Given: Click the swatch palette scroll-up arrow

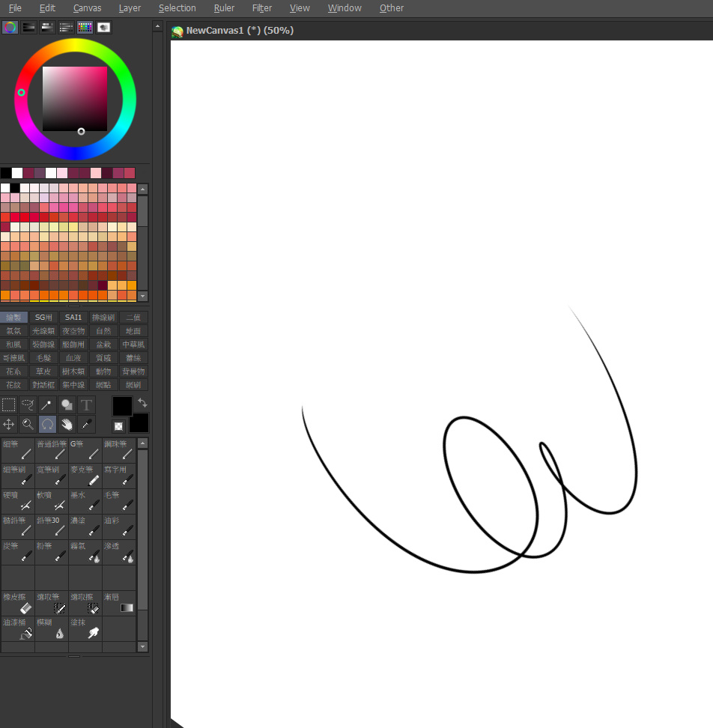Looking at the screenshot, I should point(143,189).
